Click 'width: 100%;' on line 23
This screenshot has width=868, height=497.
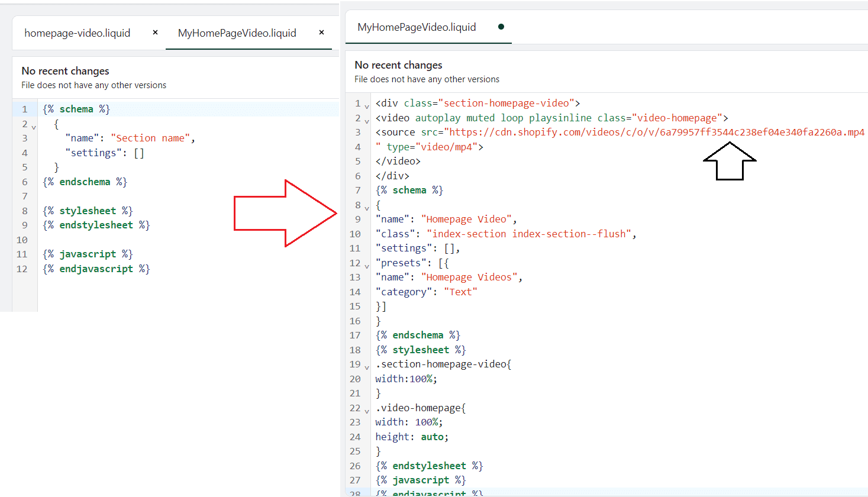point(409,422)
